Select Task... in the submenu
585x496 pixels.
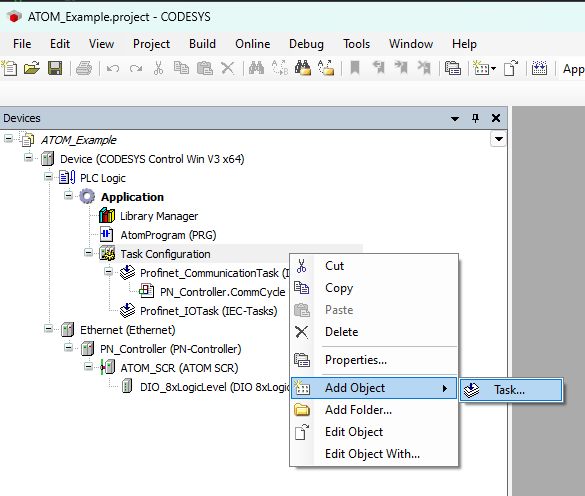tap(511, 390)
